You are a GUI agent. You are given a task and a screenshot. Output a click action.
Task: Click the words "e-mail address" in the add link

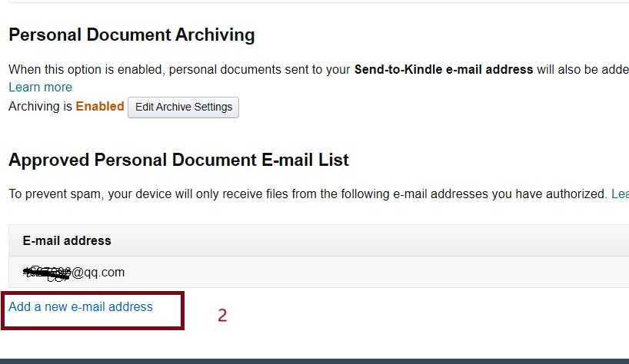[x=116, y=307]
